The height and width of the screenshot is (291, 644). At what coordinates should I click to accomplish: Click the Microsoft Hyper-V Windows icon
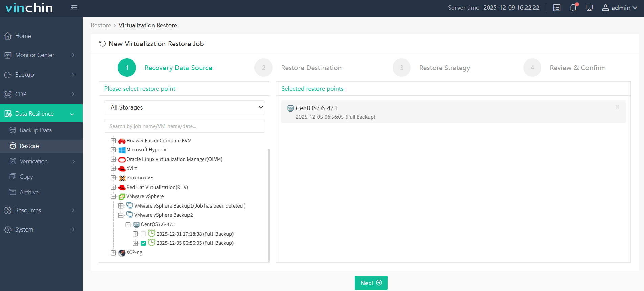point(122,150)
